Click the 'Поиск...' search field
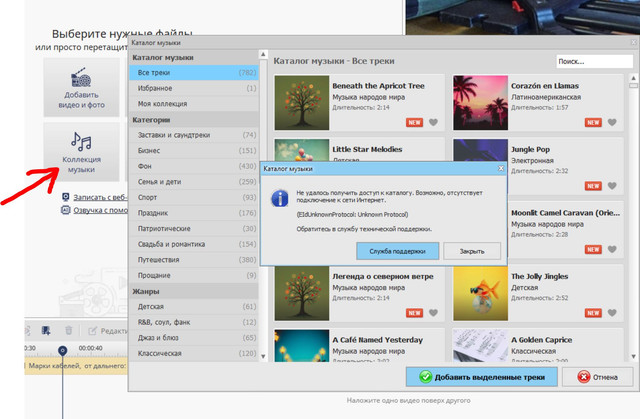The image size is (640, 419). [594, 62]
